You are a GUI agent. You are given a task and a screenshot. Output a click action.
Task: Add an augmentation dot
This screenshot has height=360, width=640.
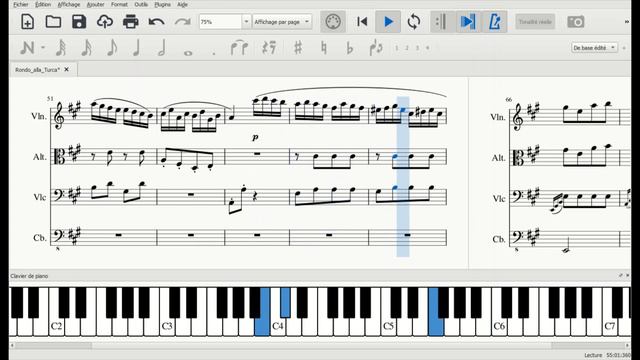[213, 53]
